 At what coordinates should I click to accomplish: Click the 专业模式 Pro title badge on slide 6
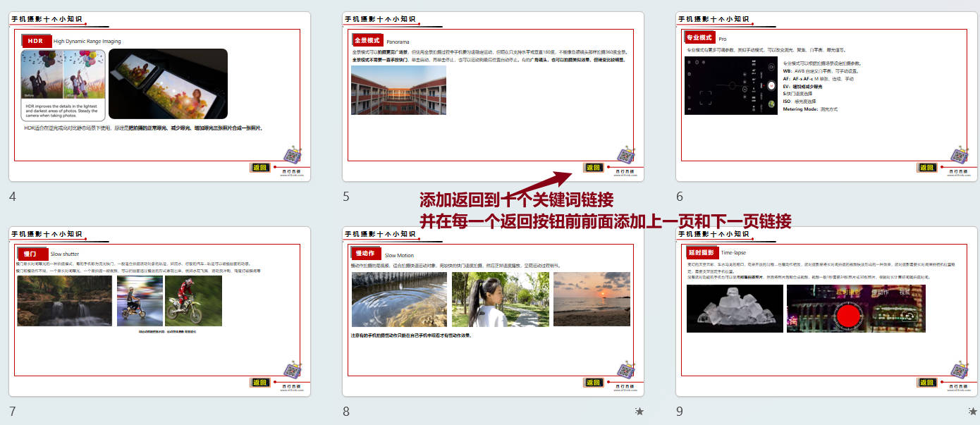699,37
